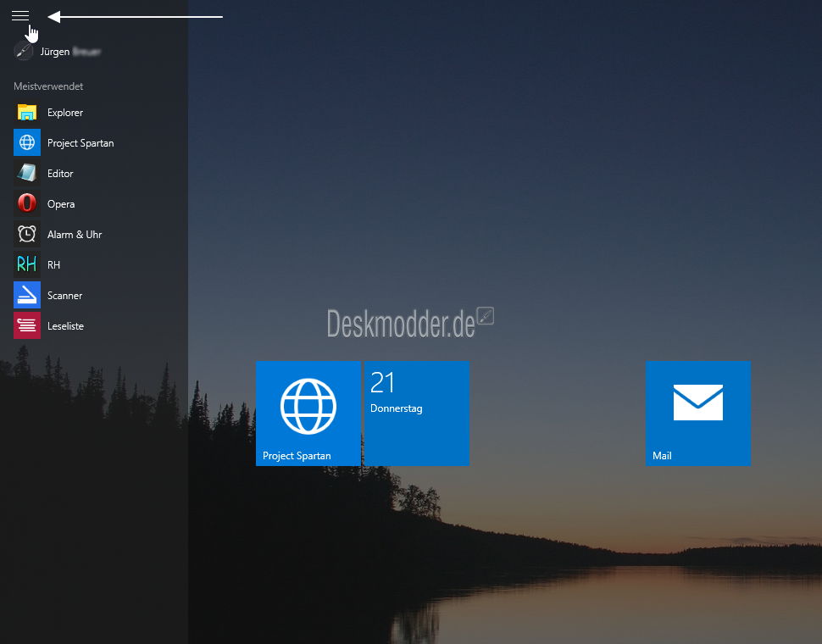Viewport: 822px width, 644px height.
Task: Select the Project Spartan list entry text
Action: tap(81, 143)
